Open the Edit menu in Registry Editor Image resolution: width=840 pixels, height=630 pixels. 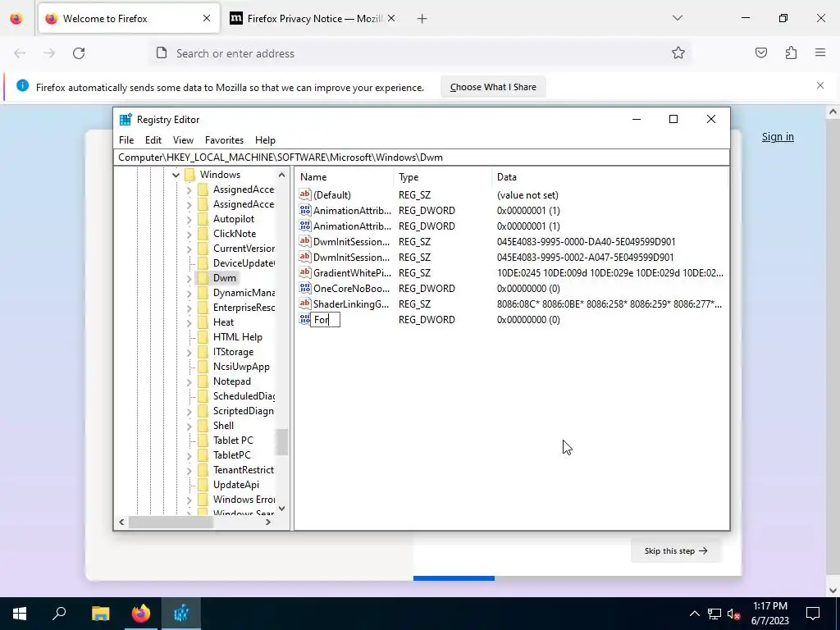click(153, 139)
